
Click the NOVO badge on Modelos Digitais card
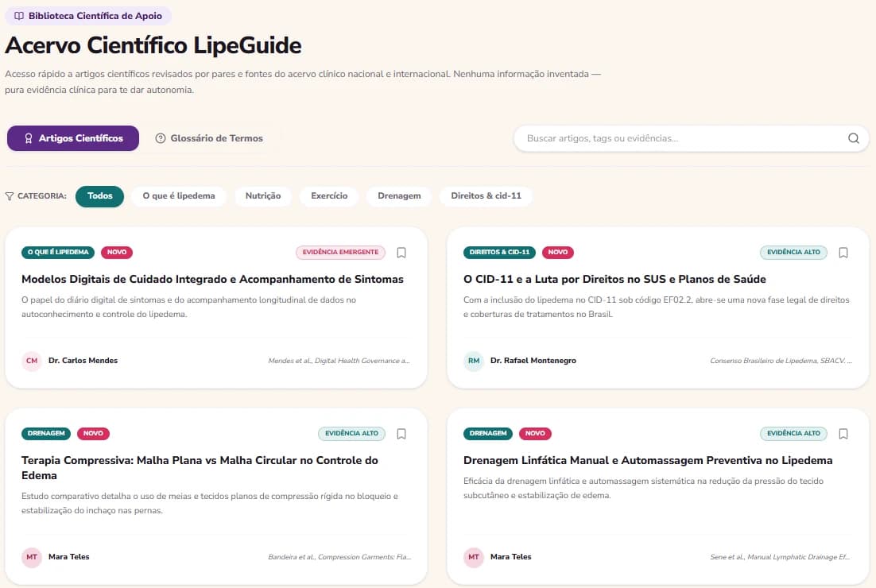117,253
